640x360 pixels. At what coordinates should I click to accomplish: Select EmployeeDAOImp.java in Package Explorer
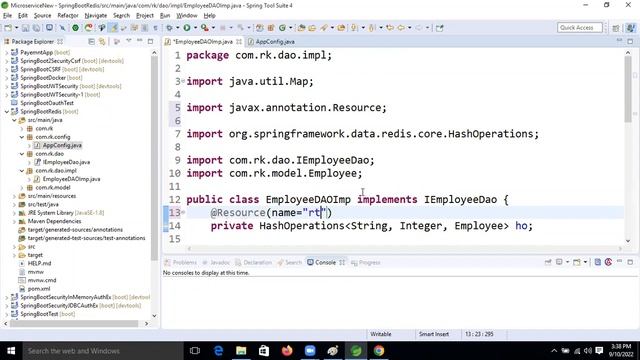pyautogui.click(x=71, y=179)
